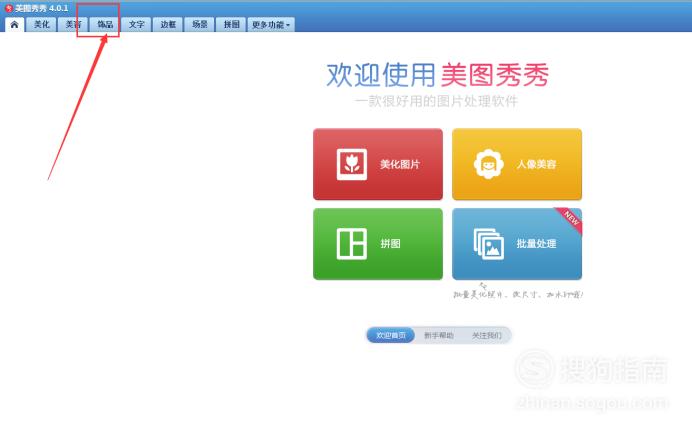This screenshot has width=692, height=437.
Task: Click the 美化图片 red tile
Action: (x=378, y=164)
